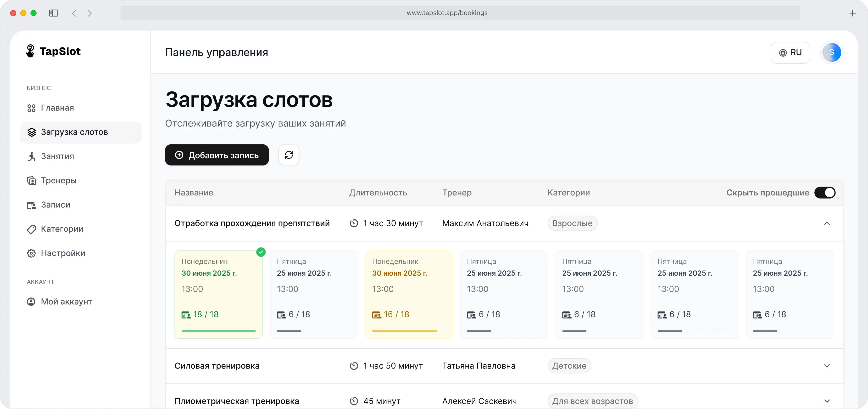
Task: Go forward with browser forward arrow
Action: (90, 13)
